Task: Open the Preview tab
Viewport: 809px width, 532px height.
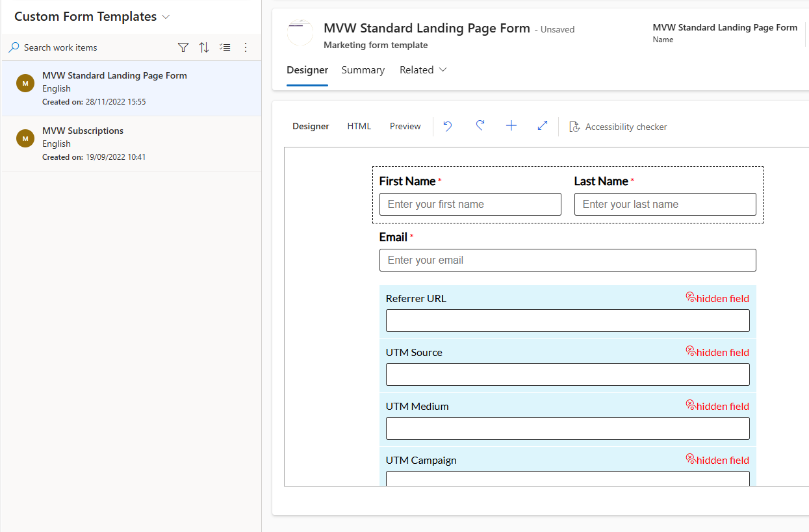Action: [x=405, y=127]
